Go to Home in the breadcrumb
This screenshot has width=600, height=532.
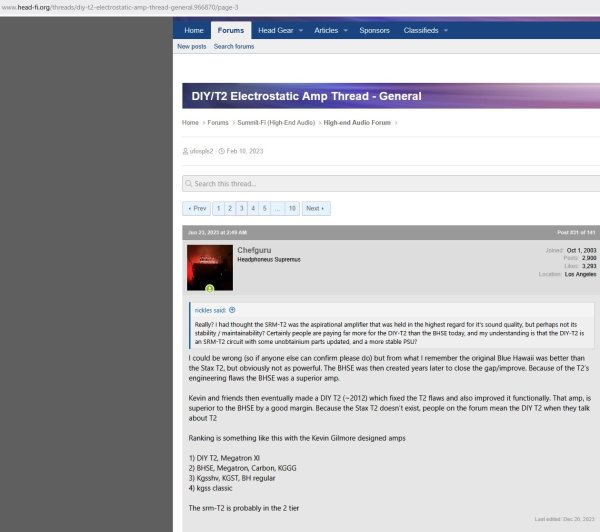(190, 122)
